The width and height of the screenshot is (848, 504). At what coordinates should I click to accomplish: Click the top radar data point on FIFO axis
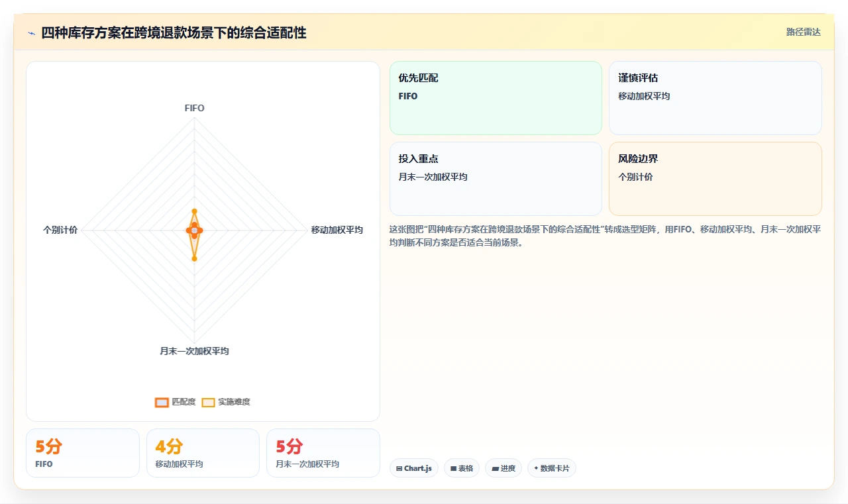tap(194, 211)
